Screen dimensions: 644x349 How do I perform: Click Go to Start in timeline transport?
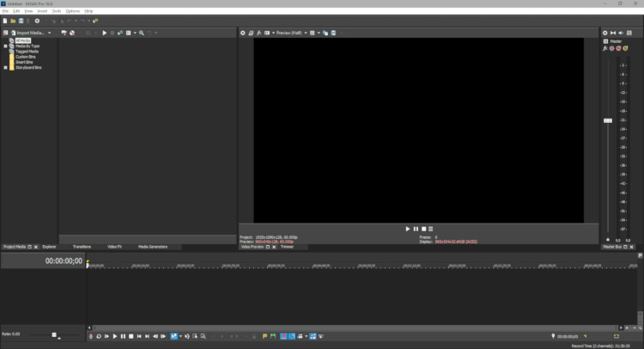point(139,336)
